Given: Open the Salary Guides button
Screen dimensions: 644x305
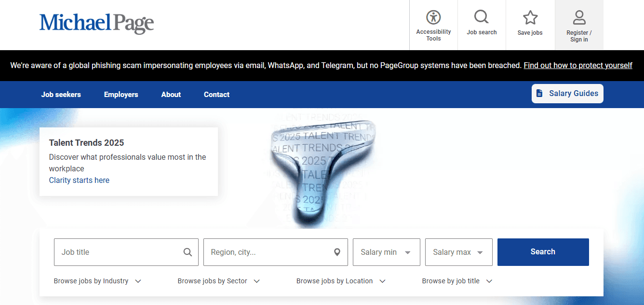Looking at the screenshot, I should [x=567, y=94].
